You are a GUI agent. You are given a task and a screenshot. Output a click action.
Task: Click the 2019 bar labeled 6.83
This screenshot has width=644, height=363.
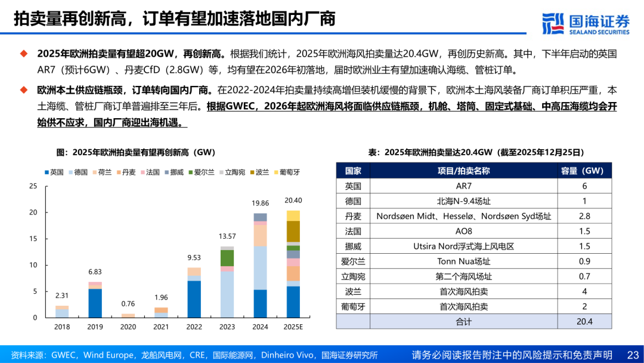point(95,299)
